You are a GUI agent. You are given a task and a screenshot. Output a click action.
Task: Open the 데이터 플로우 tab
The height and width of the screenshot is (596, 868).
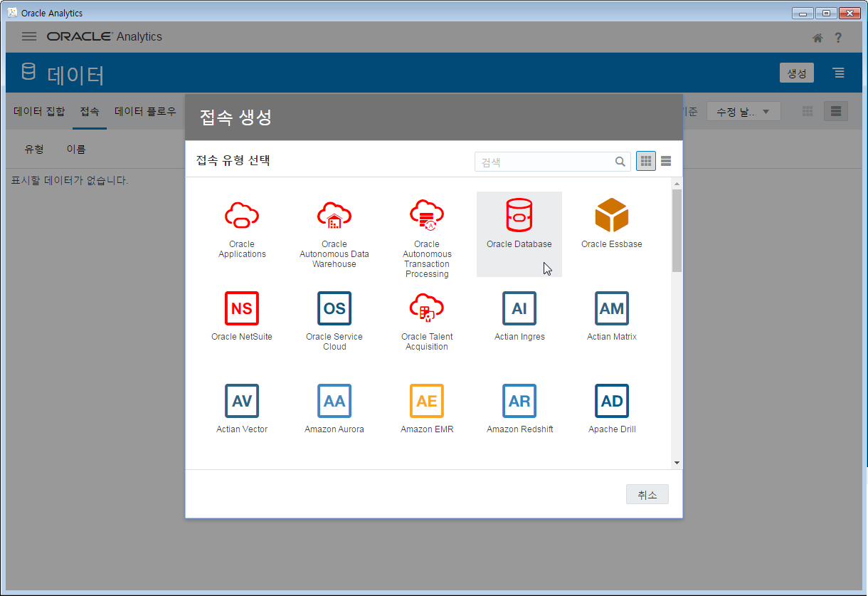click(145, 111)
